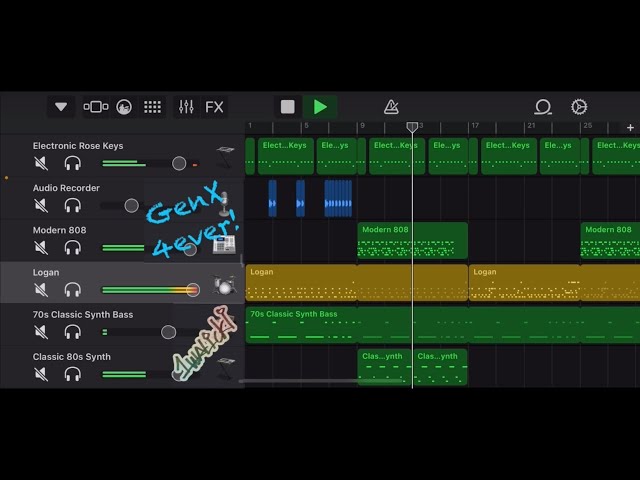Screen dimensions: 640x480
Task: Select the Classic 80s Synth track name
Action: pyautogui.click(x=71, y=356)
